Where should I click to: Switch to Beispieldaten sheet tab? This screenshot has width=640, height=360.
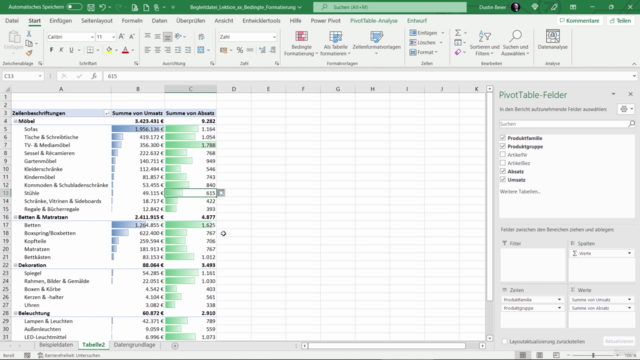coord(56,345)
